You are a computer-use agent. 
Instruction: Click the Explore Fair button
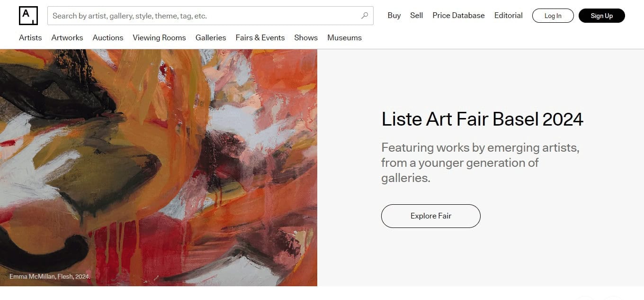[x=431, y=216]
